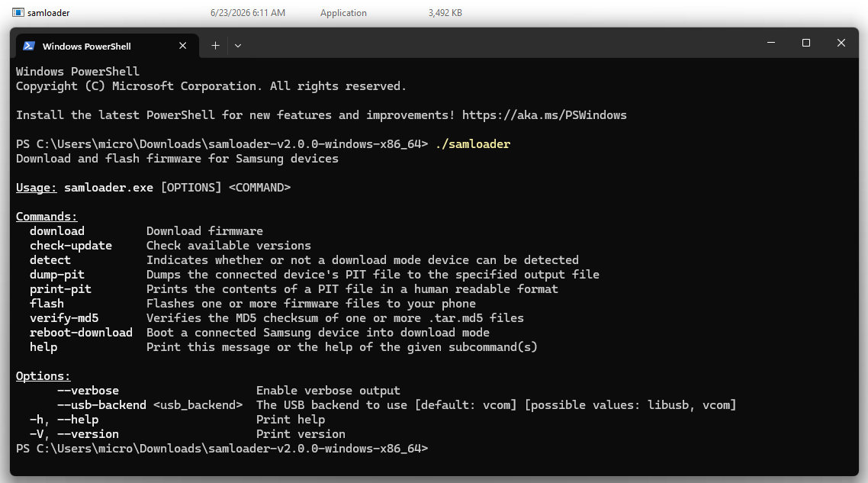Click the dump-pit command name
Image resolution: width=868 pixels, height=483 pixels.
coord(57,275)
